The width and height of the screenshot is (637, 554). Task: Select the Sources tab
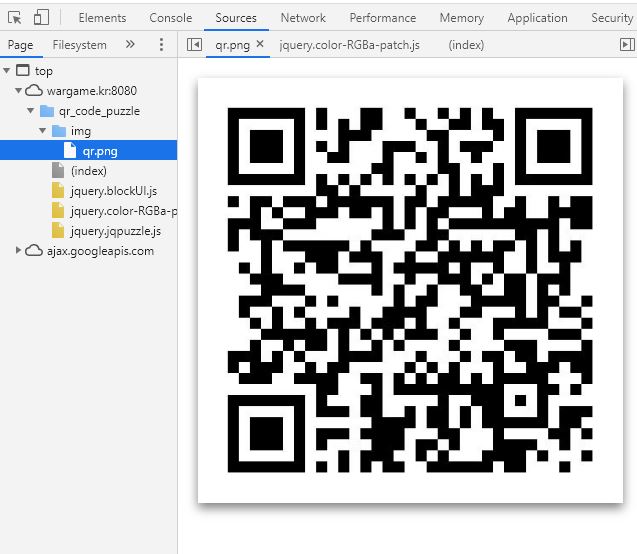(x=236, y=18)
